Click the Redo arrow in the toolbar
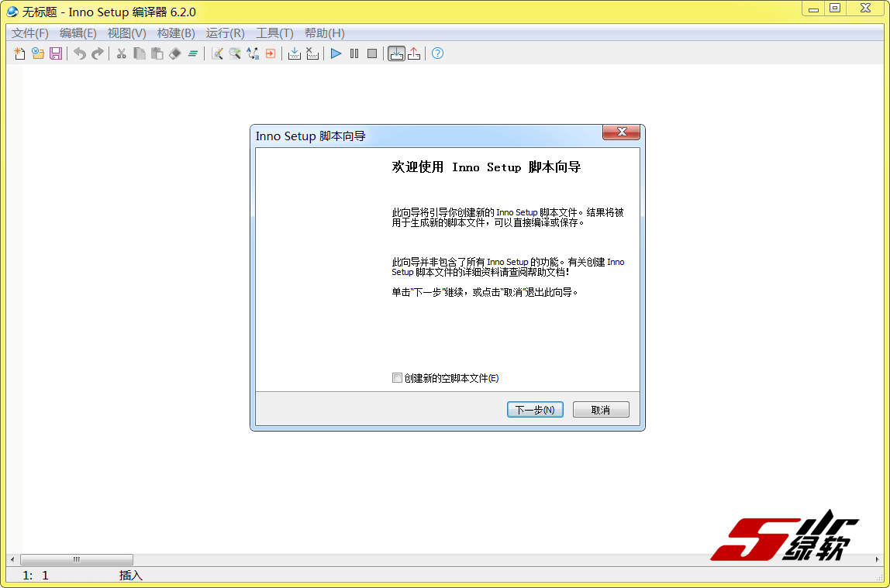Screen dimensions: 890x588 tap(97, 53)
